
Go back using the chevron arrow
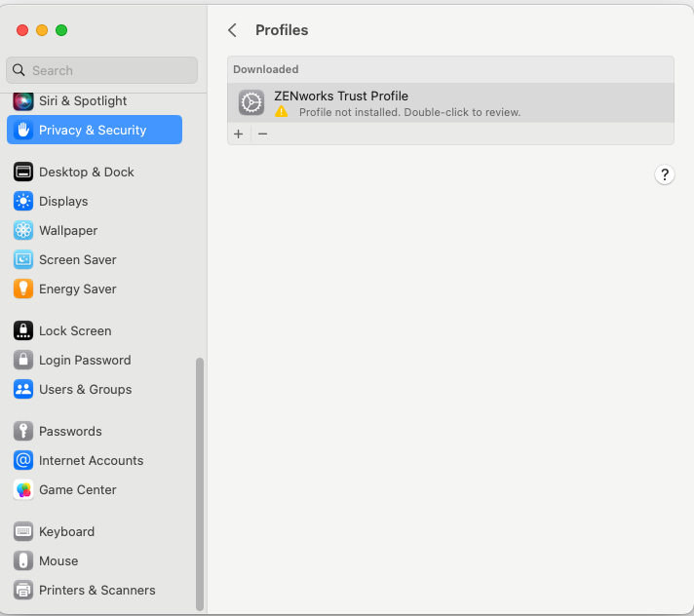[x=232, y=30]
